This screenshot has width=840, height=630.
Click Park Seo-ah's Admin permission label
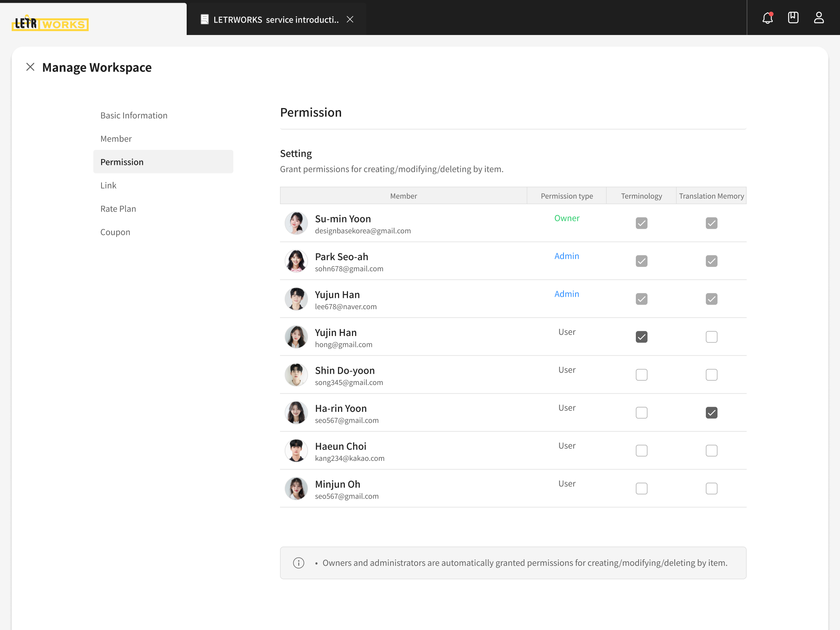click(567, 256)
